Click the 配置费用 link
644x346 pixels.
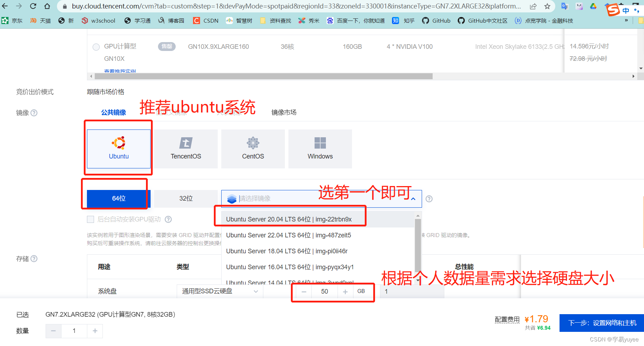click(507, 319)
